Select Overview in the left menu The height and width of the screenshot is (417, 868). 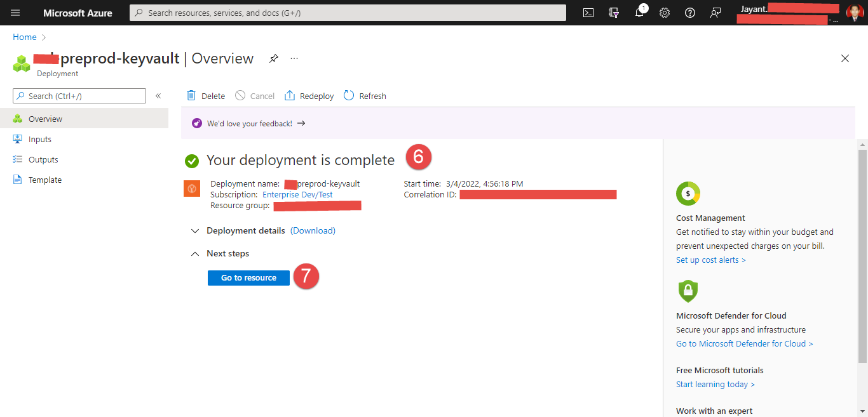click(x=84, y=119)
